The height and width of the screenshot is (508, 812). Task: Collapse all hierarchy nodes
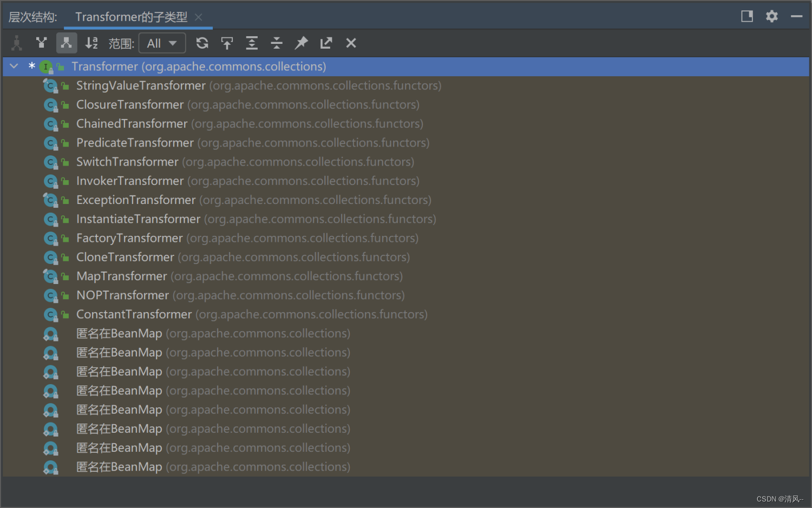click(277, 43)
